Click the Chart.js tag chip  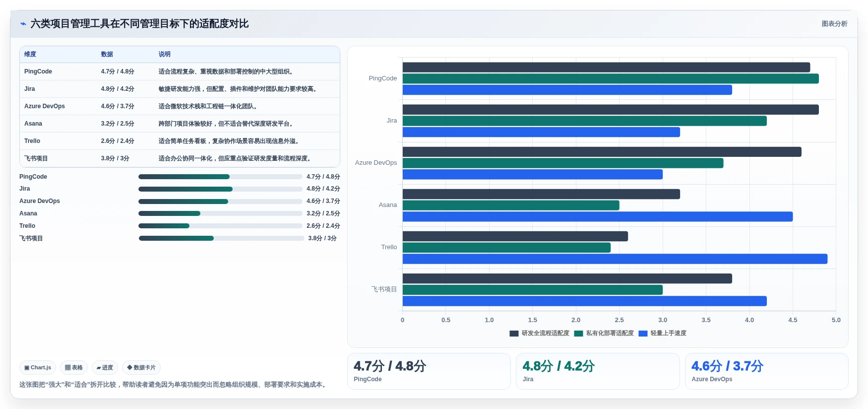pos(38,368)
